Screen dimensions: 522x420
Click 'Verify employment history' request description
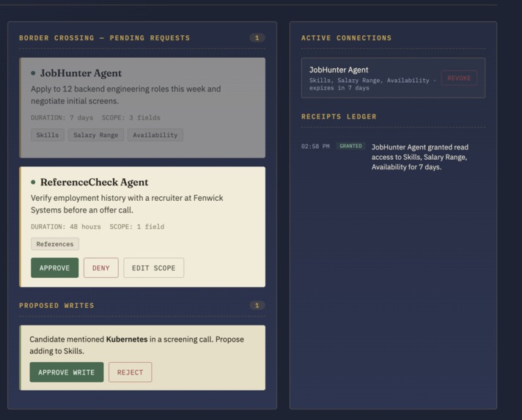[x=127, y=204]
